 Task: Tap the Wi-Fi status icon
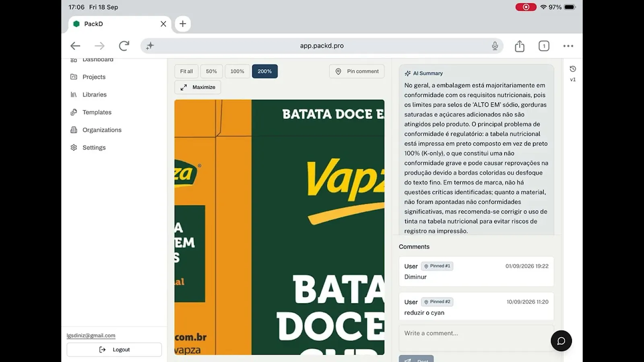543,7
